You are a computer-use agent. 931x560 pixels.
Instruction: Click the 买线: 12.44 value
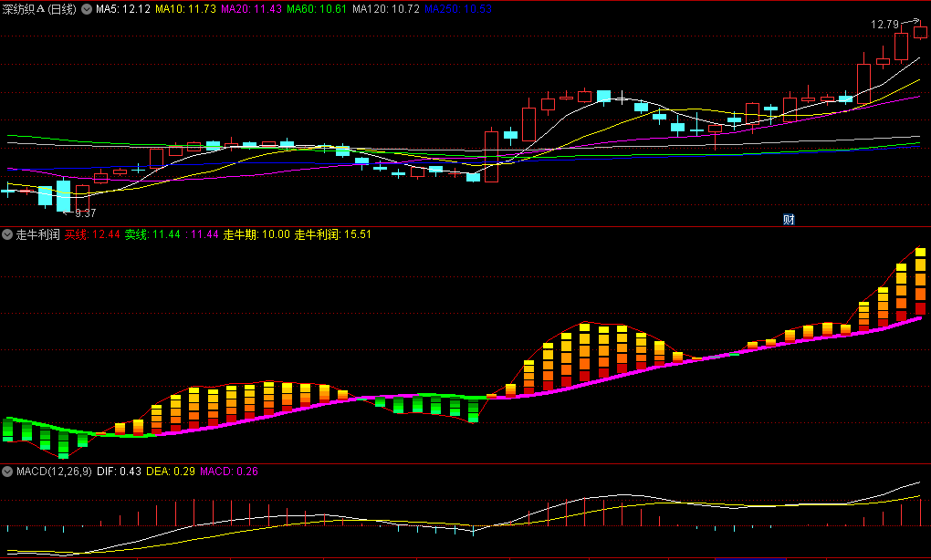coord(92,234)
